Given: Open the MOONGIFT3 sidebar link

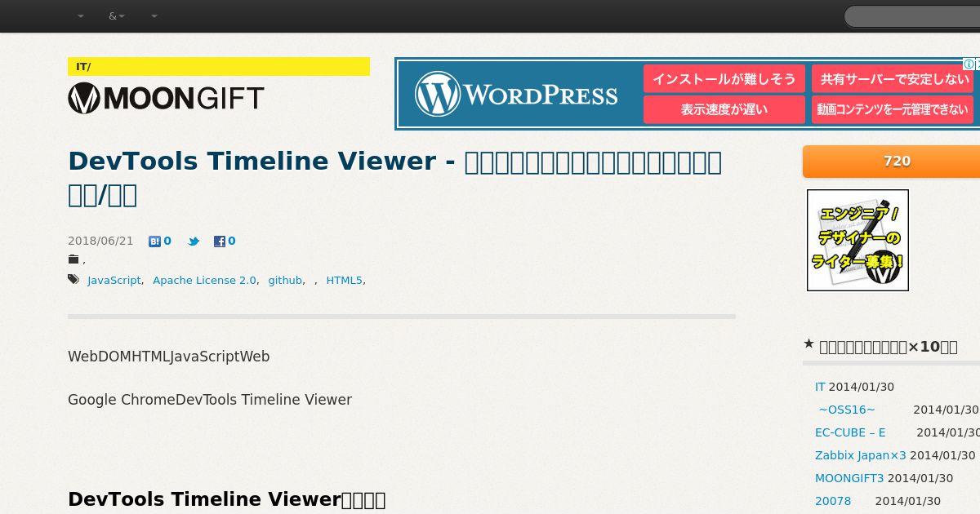Looking at the screenshot, I should pos(849,478).
